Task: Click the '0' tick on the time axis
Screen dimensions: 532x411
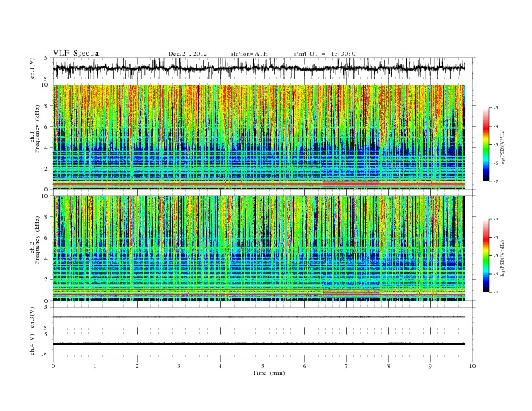Action: [x=53, y=366]
